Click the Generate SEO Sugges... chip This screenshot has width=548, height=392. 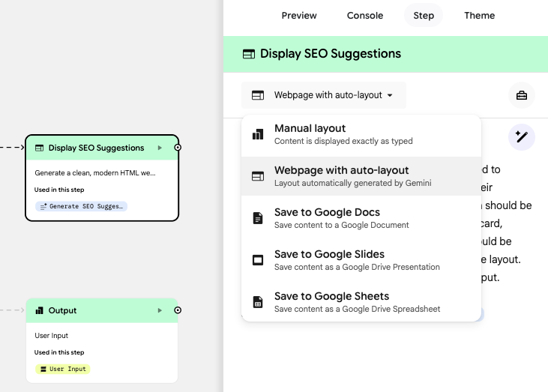click(x=81, y=205)
